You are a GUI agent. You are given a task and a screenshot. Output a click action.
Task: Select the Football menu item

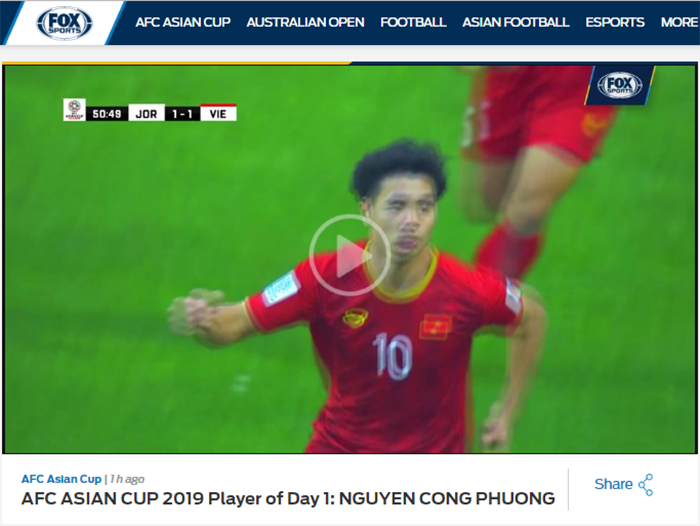point(413,22)
